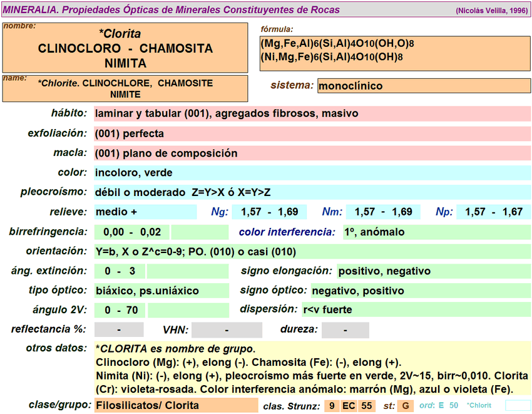
Task: Click the empty white box at bottom right
Action: click(517, 406)
